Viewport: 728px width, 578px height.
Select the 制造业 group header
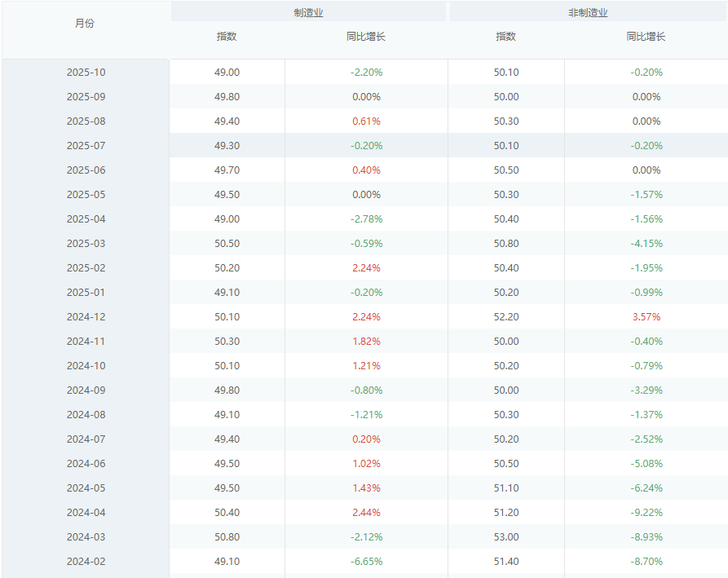click(308, 13)
